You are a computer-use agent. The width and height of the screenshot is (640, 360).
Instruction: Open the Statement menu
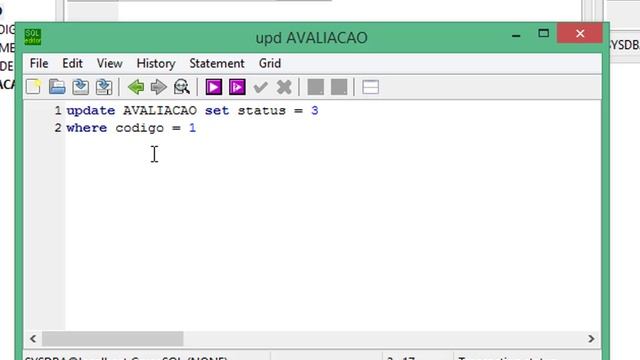[217, 64]
